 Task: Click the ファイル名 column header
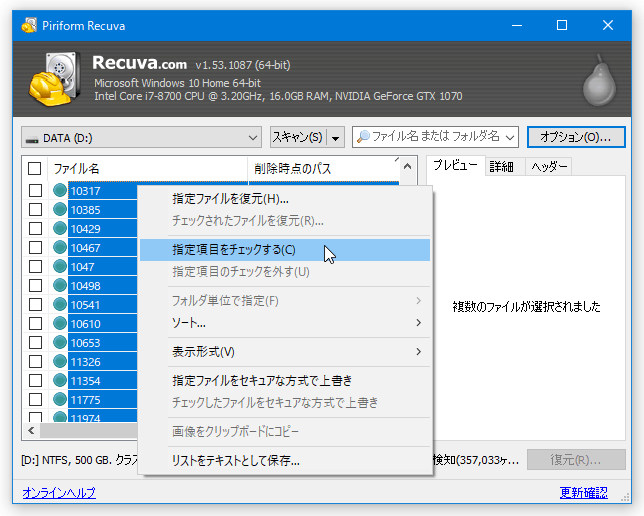(148, 168)
